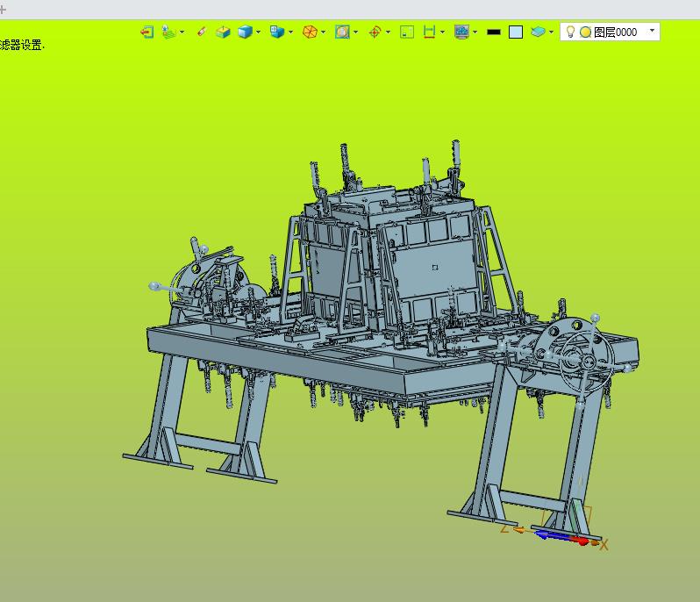Open dropdown arrow beside sketch plane icon

(182, 32)
